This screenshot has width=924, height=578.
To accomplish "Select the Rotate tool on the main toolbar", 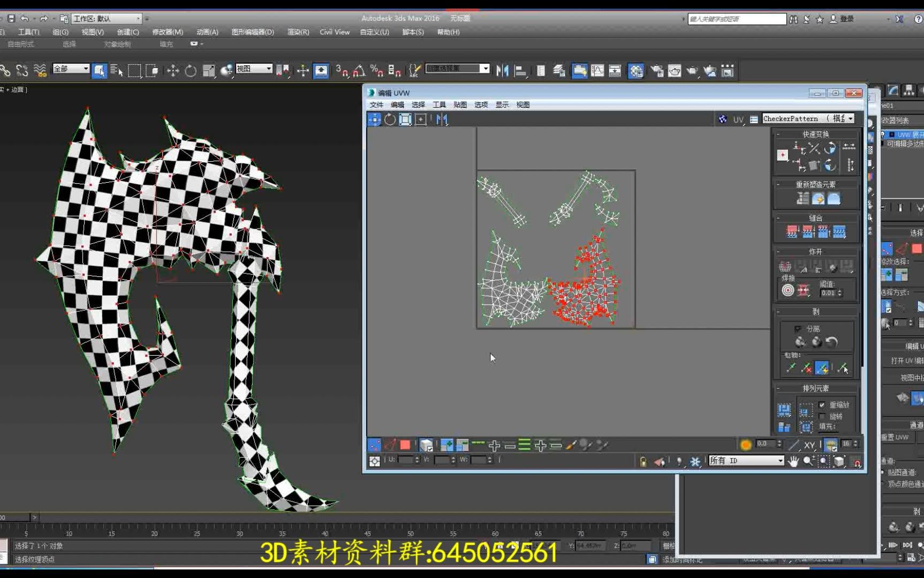I will click(191, 70).
